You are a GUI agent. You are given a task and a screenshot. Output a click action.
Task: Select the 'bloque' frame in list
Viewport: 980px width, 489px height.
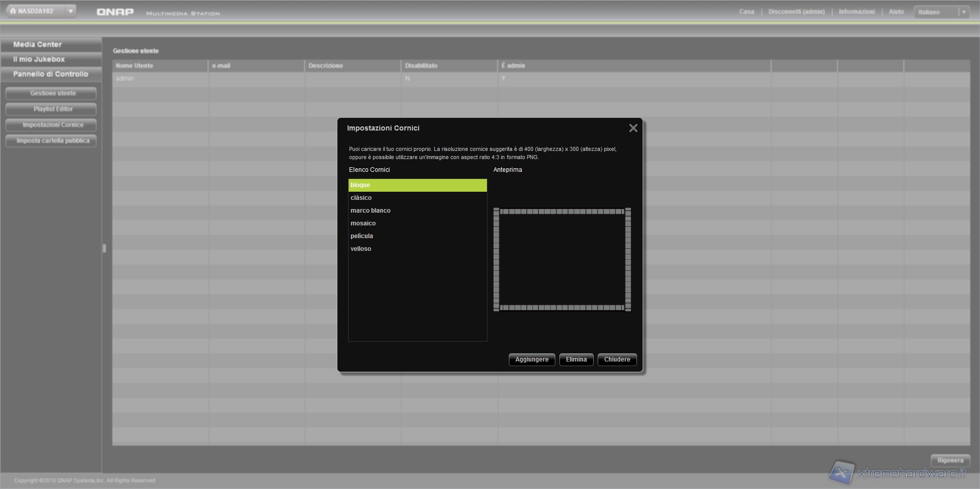point(417,185)
